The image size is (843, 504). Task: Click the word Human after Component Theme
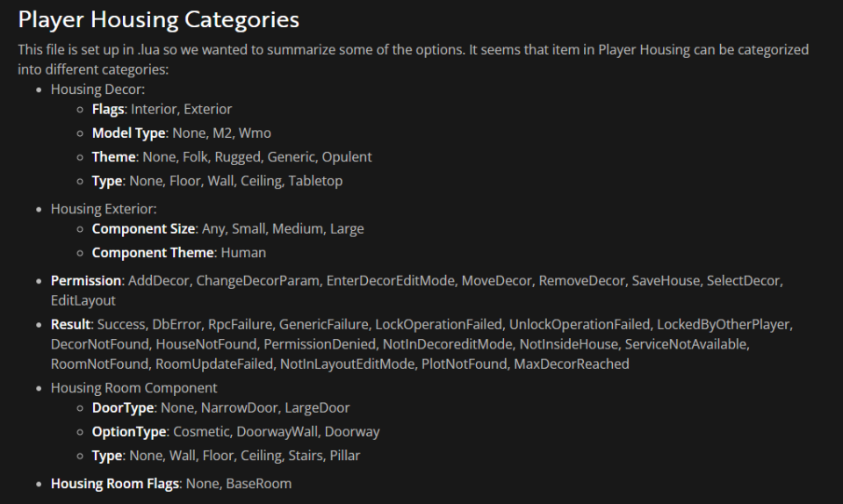point(243,253)
